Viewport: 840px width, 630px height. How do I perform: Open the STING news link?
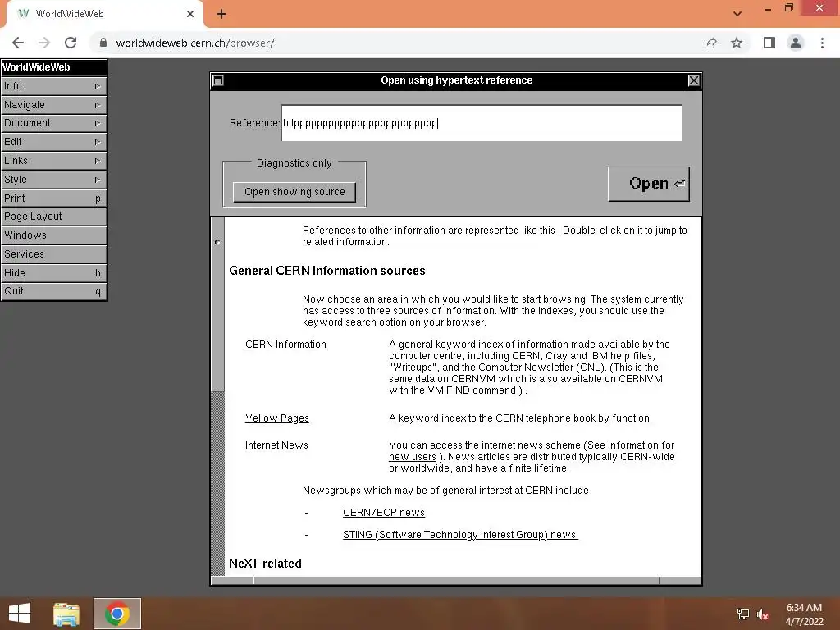(x=460, y=535)
